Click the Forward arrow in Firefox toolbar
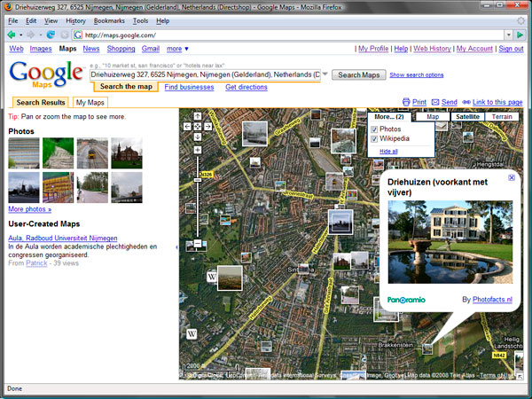 click(x=31, y=35)
